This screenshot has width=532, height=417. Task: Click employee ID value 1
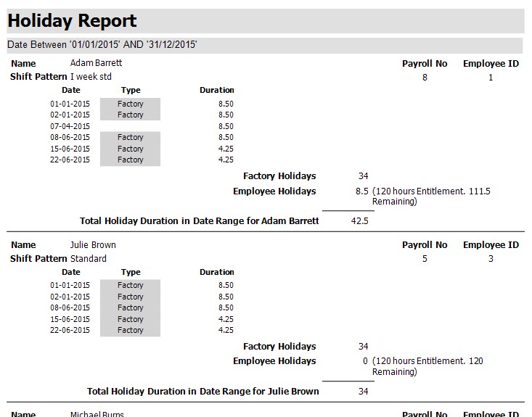tap(491, 78)
